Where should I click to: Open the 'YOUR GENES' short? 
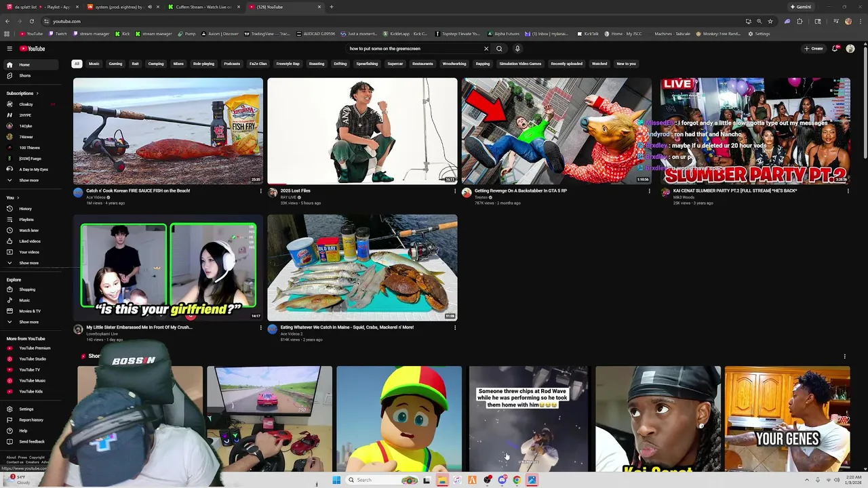[x=787, y=419]
